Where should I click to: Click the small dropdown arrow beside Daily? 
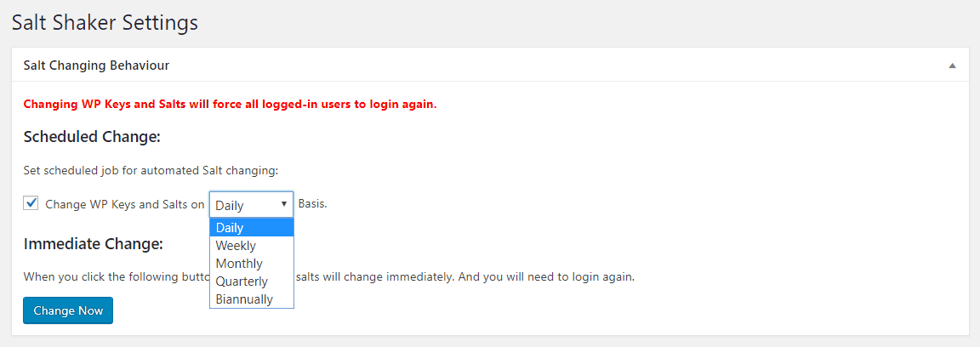(x=284, y=204)
